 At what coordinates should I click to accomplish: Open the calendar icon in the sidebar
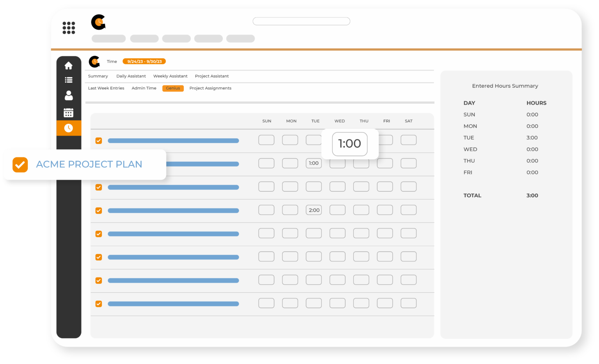click(69, 112)
